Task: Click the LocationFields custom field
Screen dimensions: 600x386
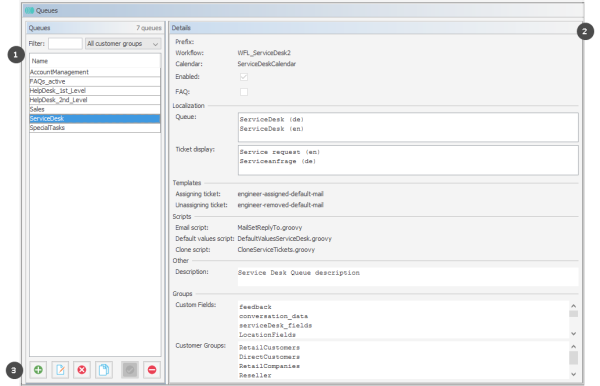Action: 267,335
